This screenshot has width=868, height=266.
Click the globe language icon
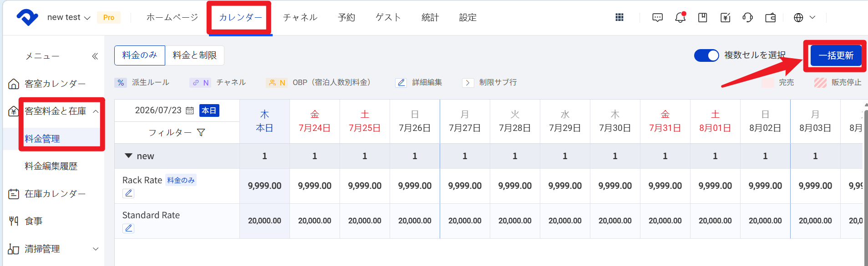pyautogui.click(x=798, y=17)
